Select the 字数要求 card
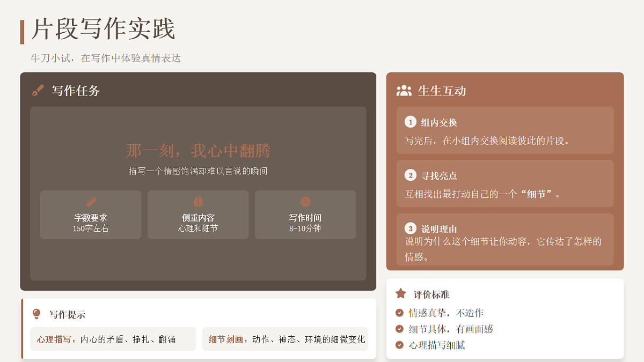Screen dimensions: 644x362 pyautogui.click(x=91, y=215)
